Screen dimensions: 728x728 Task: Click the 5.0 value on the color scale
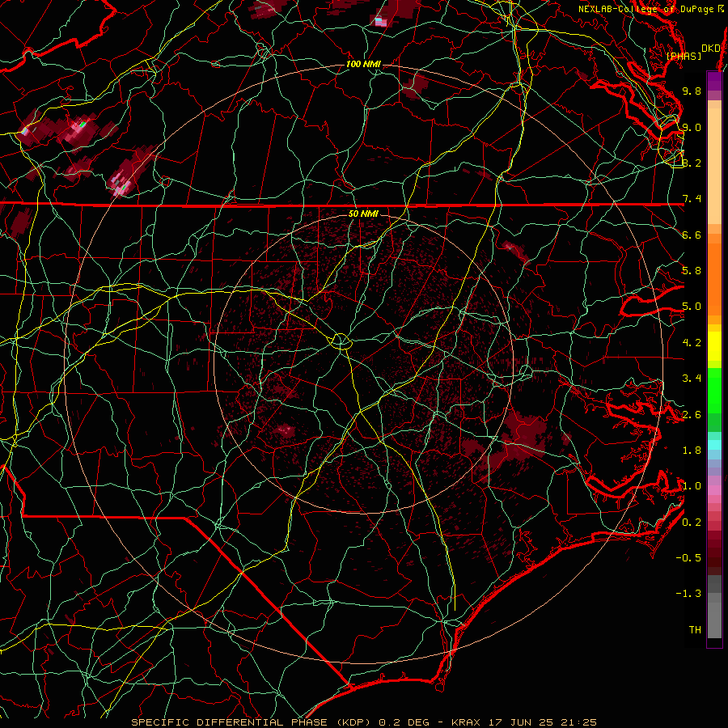(692, 307)
